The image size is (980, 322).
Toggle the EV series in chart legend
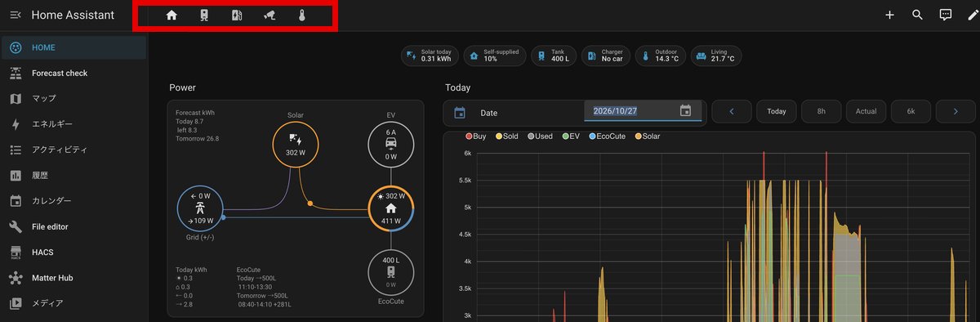[571, 136]
